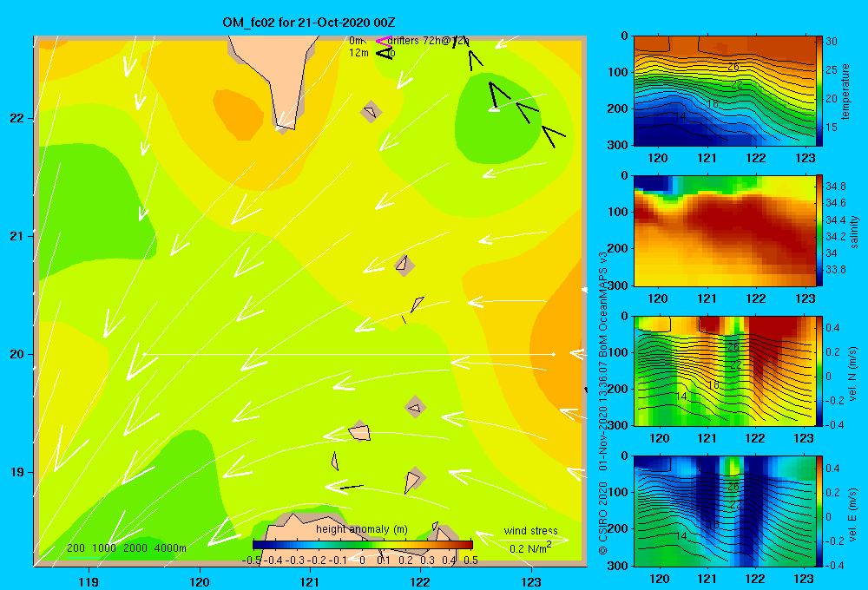Click the 'height anomaly (m)' label

click(361, 529)
